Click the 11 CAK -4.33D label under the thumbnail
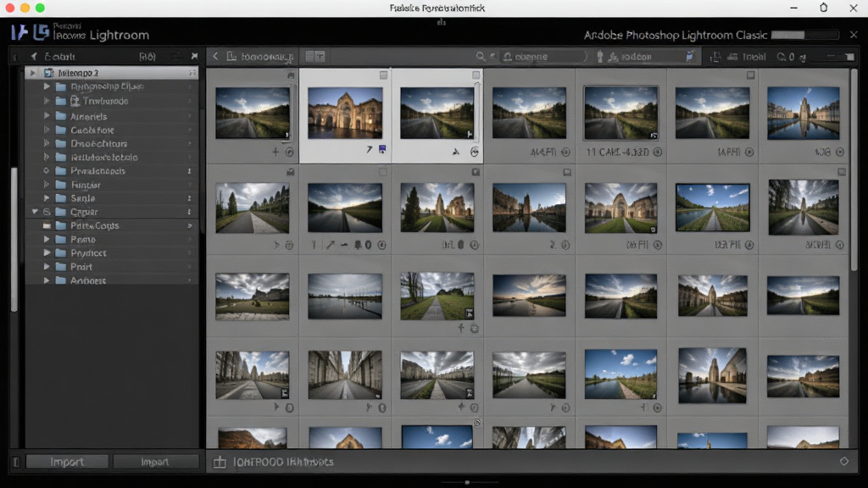The image size is (868, 488). click(x=617, y=152)
